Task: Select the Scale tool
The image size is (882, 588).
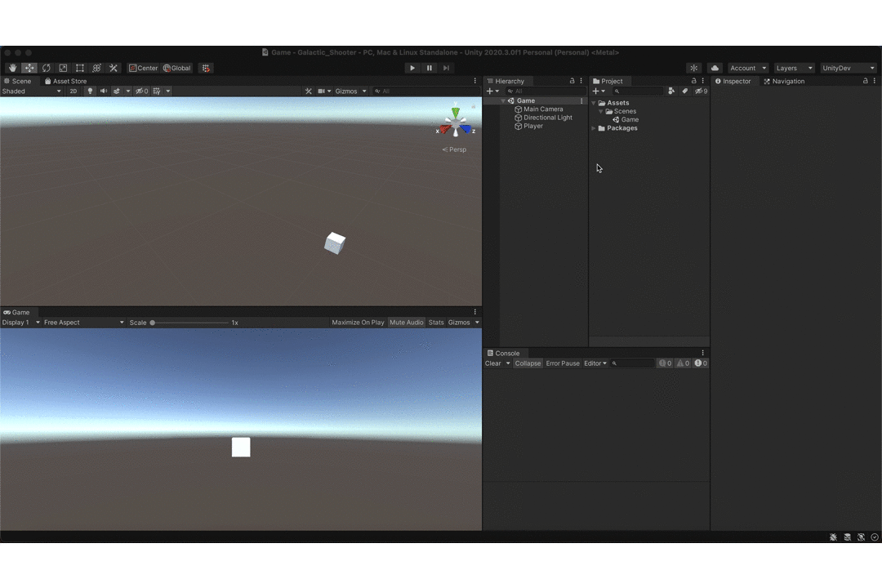Action: click(x=63, y=68)
